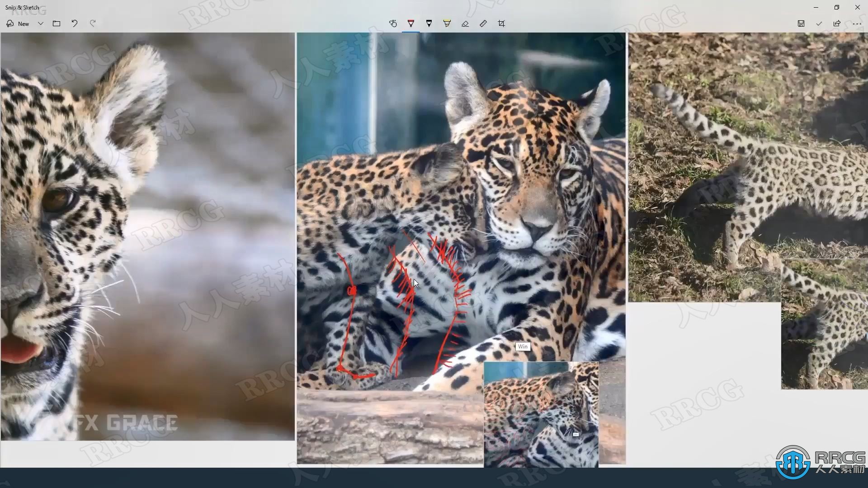868x488 pixels.
Task: Click the Undo button
Action: pos(75,23)
